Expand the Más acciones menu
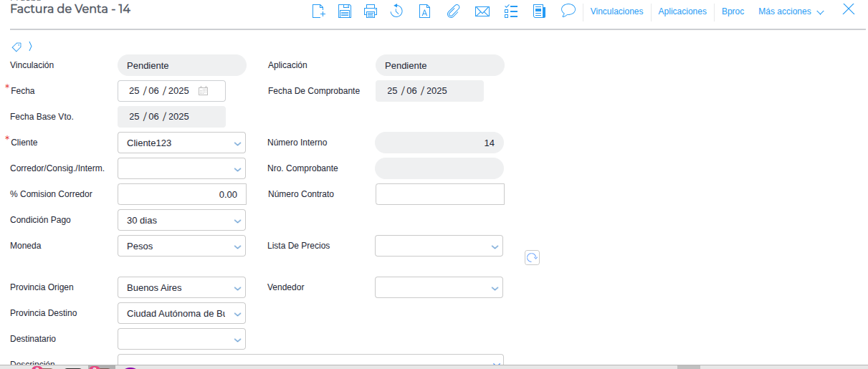 point(791,11)
